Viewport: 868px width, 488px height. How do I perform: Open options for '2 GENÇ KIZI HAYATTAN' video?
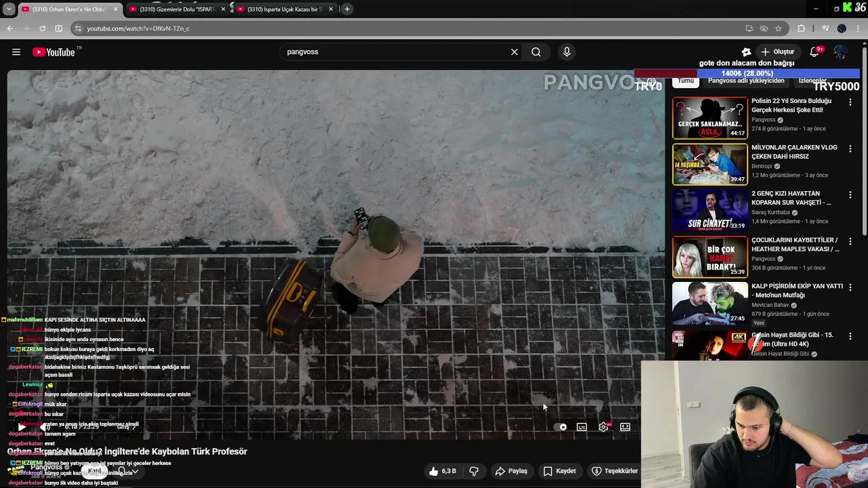pyautogui.click(x=850, y=195)
